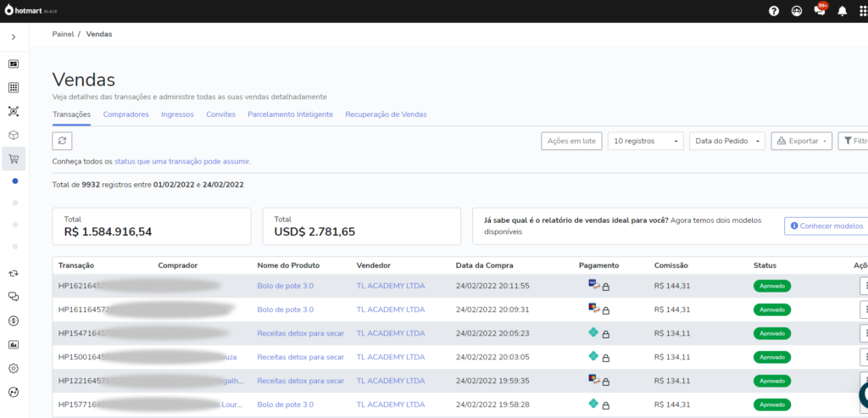This screenshot has width=868, height=418.
Task: Open the settings gear icon in sidebar
Action: tap(14, 368)
